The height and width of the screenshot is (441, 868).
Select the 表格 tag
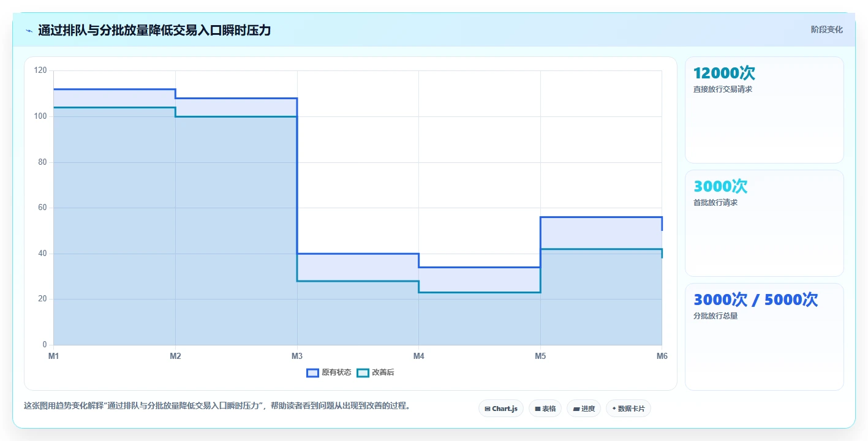coord(545,409)
